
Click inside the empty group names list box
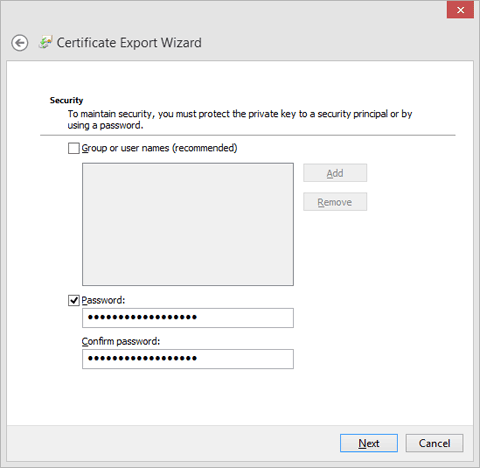(188, 224)
